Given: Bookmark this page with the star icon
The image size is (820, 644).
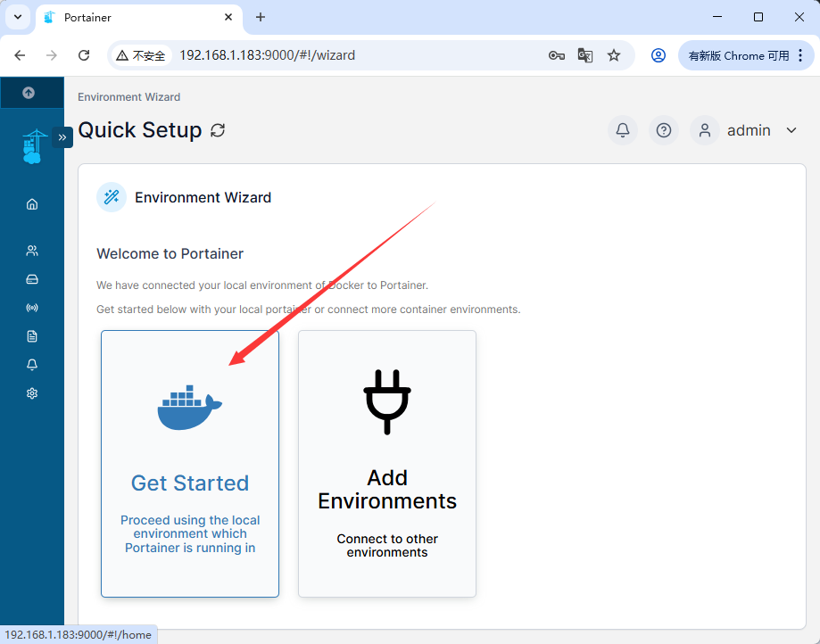Looking at the screenshot, I should coord(613,55).
